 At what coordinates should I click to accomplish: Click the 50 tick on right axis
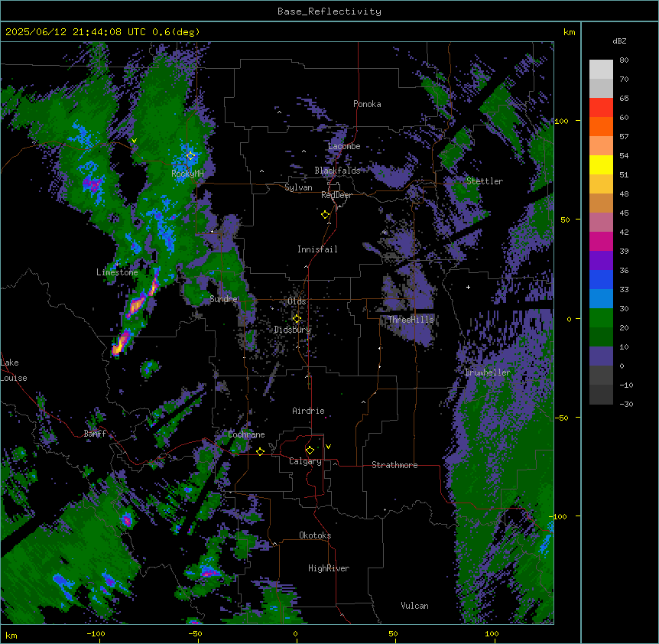click(x=565, y=220)
